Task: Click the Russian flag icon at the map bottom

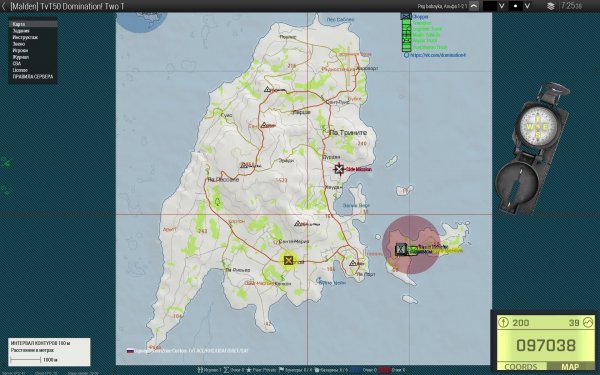Action: (x=130, y=351)
